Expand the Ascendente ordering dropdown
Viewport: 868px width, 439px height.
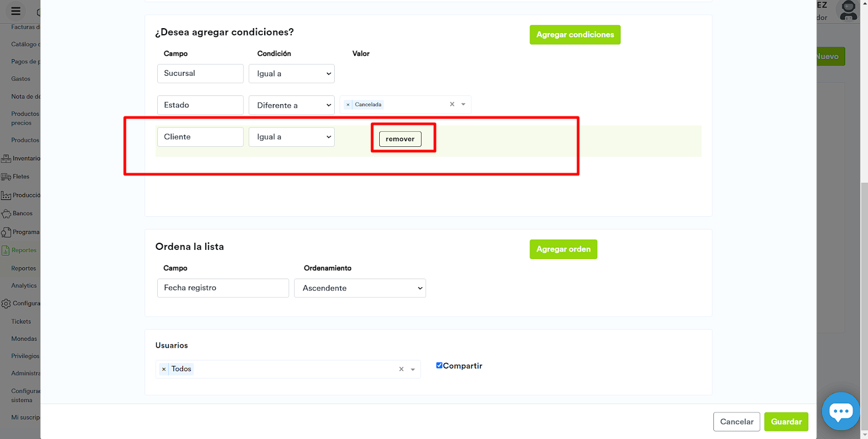click(x=360, y=288)
